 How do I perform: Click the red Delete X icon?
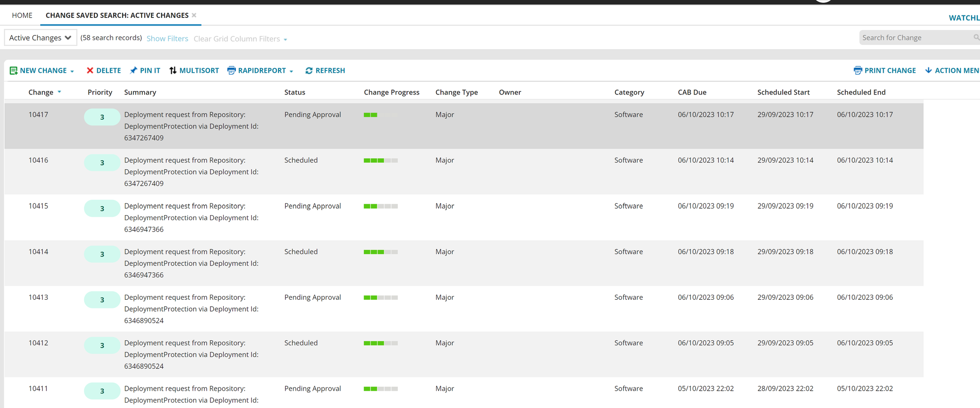90,71
